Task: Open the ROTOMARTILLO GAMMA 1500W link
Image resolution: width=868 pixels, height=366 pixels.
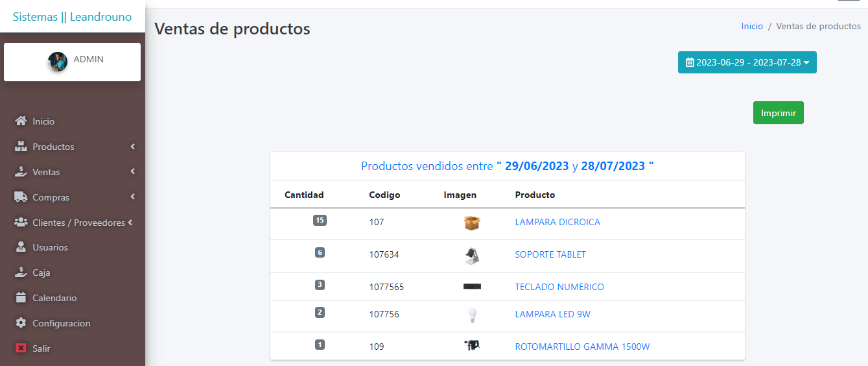Action: [582, 347]
